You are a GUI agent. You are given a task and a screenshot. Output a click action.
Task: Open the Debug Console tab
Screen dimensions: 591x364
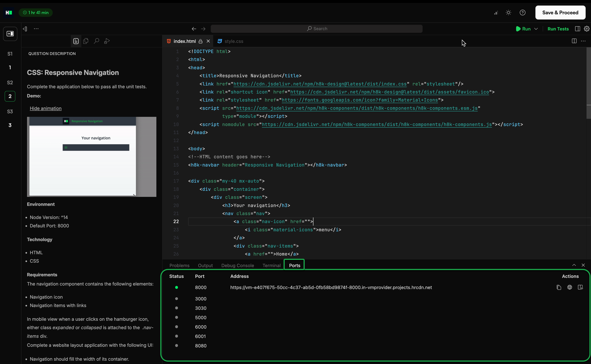(x=238, y=265)
